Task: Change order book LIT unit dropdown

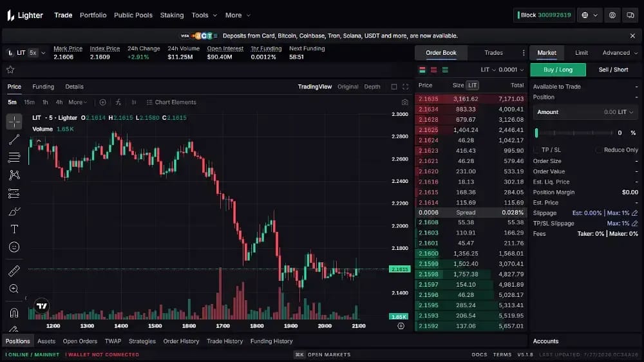Action: [488, 70]
